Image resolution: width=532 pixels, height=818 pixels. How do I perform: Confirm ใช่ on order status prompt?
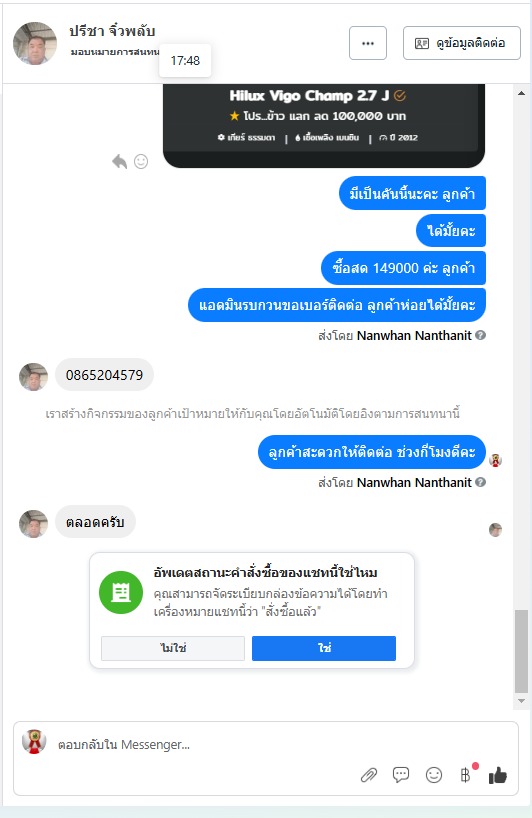[324, 648]
